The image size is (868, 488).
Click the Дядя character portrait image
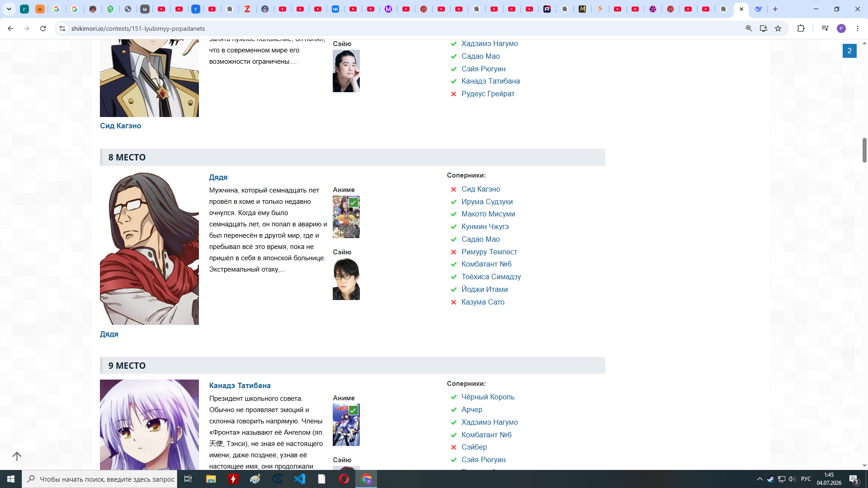[x=149, y=249]
